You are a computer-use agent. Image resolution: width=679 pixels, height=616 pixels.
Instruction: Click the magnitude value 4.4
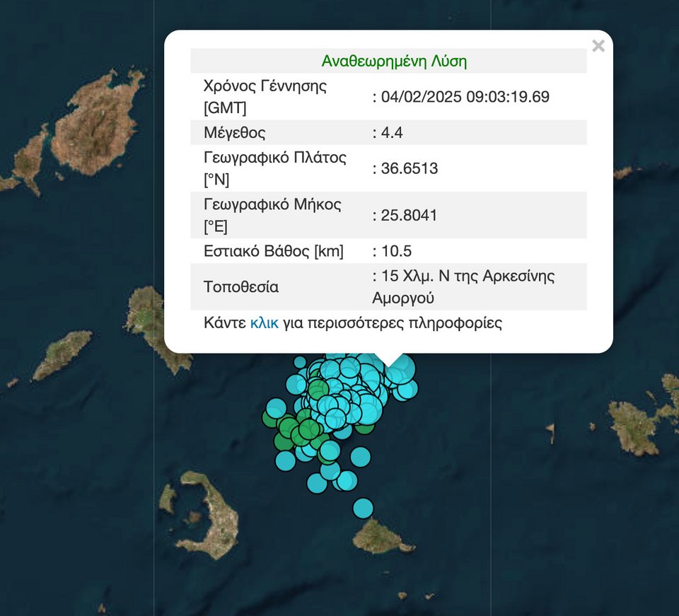pyautogui.click(x=391, y=132)
